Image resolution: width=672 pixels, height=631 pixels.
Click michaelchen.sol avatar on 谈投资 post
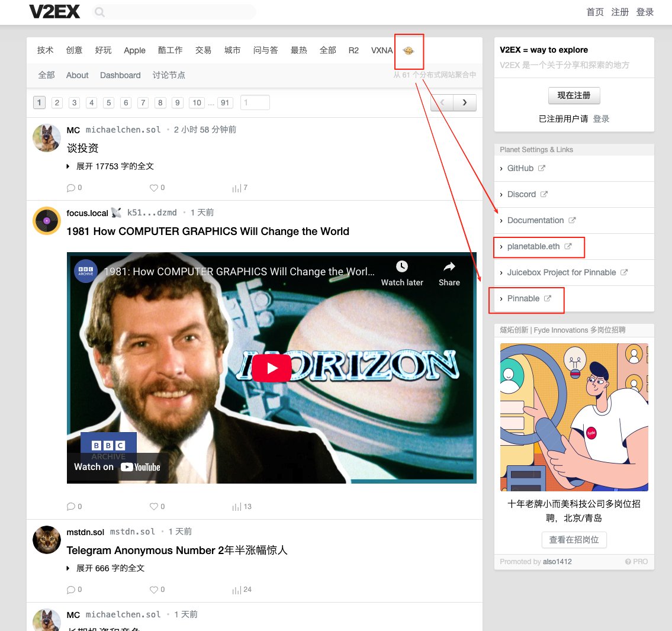(47, 138)
